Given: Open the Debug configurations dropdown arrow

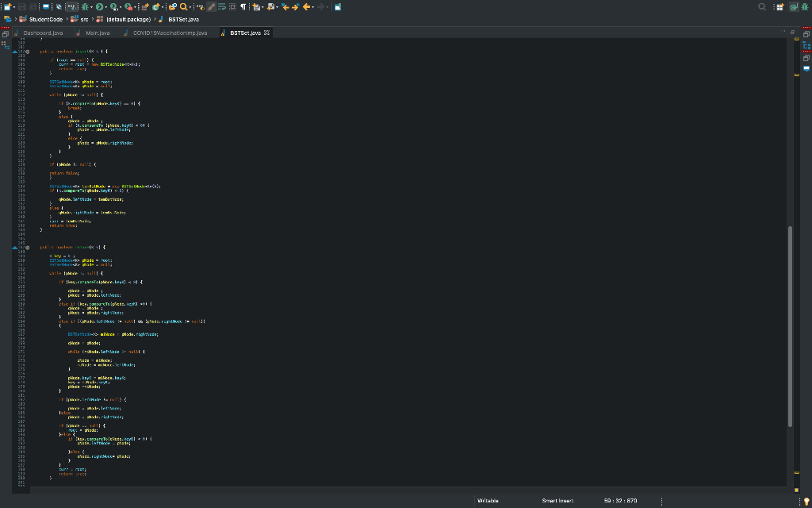Looking at the screenshot, I should pos(92,7).
